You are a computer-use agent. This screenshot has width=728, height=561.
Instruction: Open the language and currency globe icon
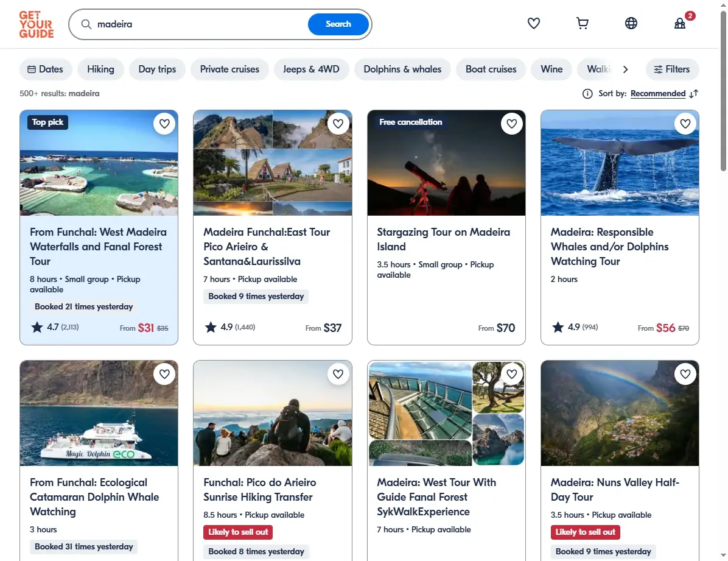[x=631, y=23]
